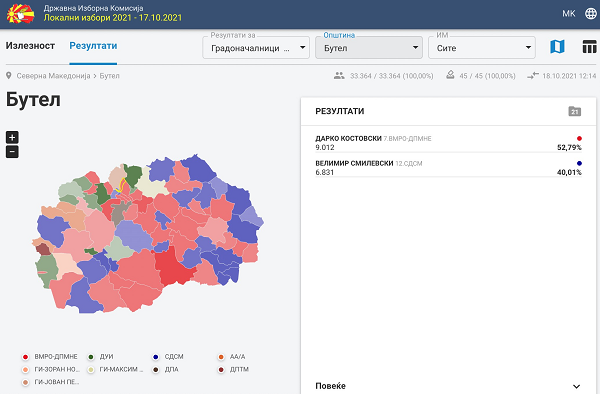
Task: Click the РЕЗУЛТАТИ panel heading
Action: click(340, 111)
